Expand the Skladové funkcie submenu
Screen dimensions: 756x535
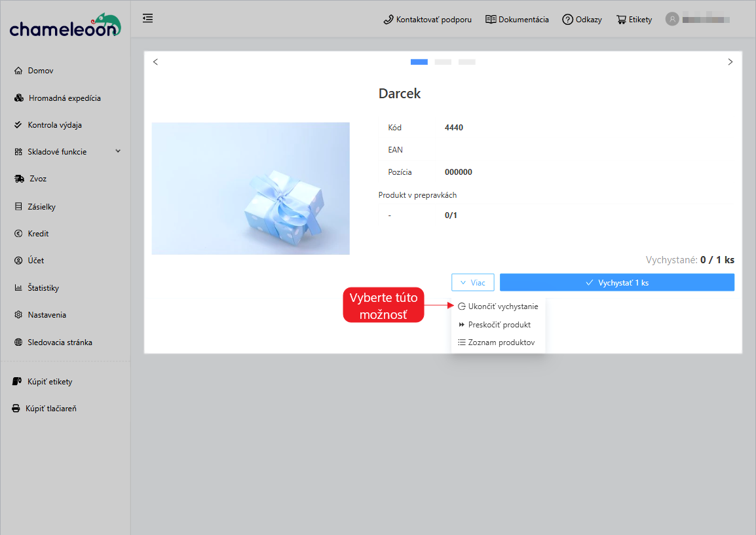point(118,151)
